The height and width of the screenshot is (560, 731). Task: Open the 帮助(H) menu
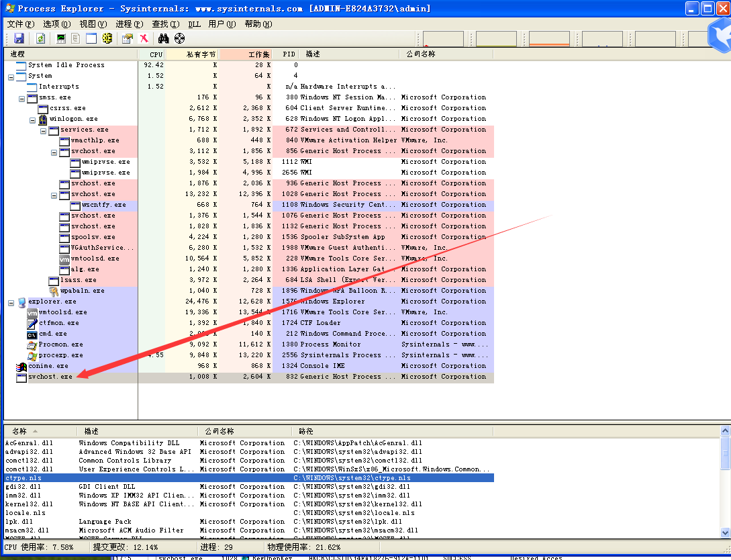coord(258,24)
